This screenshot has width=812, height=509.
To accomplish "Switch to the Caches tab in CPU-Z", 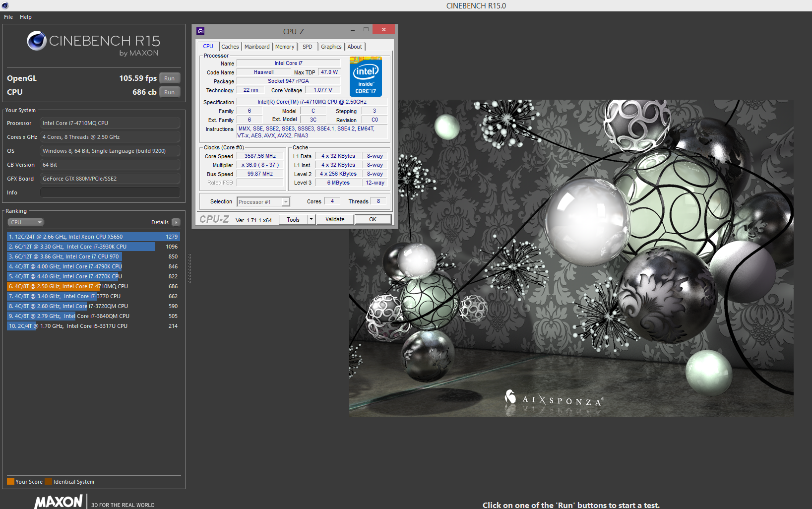I will click(230, 47).
